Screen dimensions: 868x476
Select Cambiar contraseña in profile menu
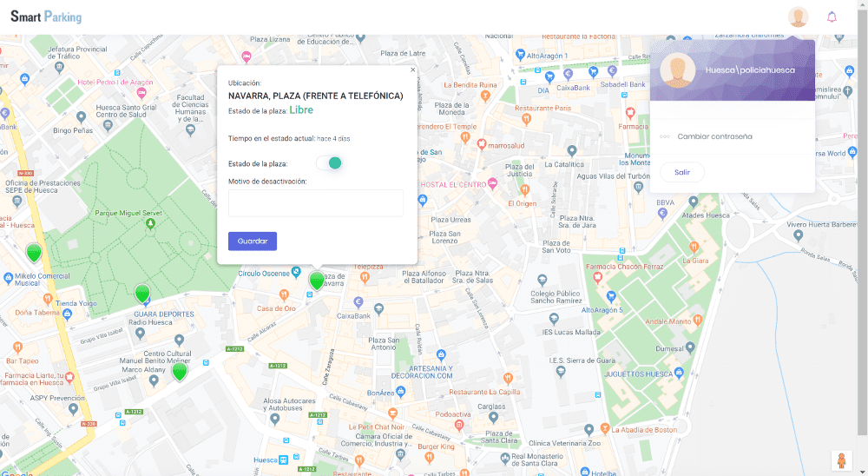point(714,136)
